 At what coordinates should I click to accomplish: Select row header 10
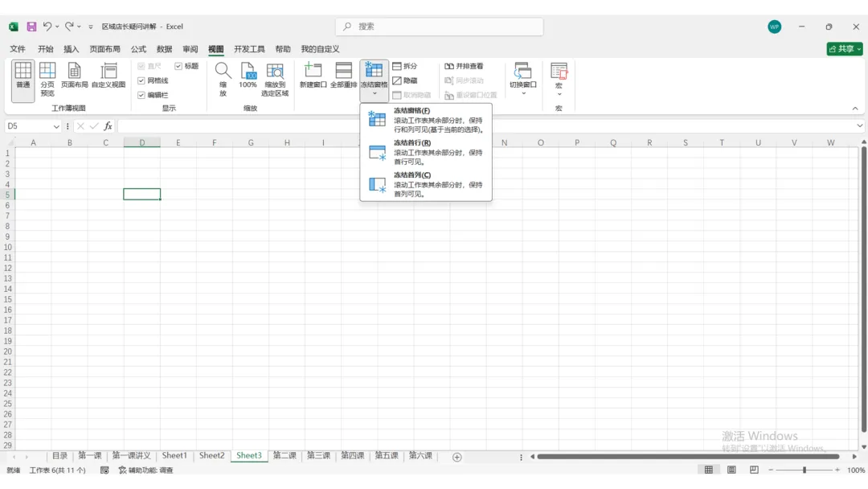tap(8, 247)
